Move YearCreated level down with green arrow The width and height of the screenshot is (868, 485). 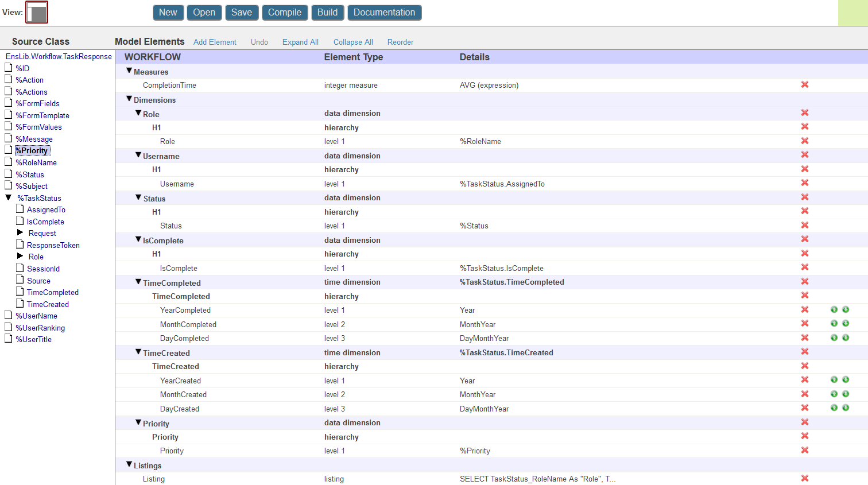pos(846,379)
